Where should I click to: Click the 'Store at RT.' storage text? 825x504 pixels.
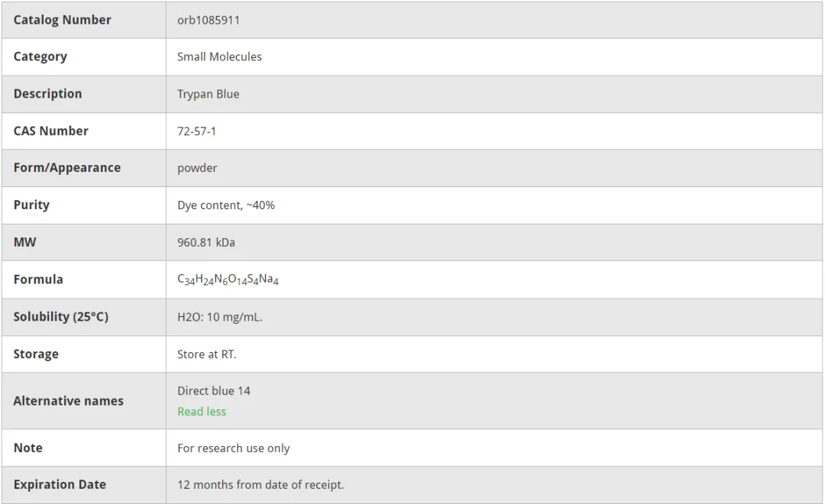[x=207, y=354]
